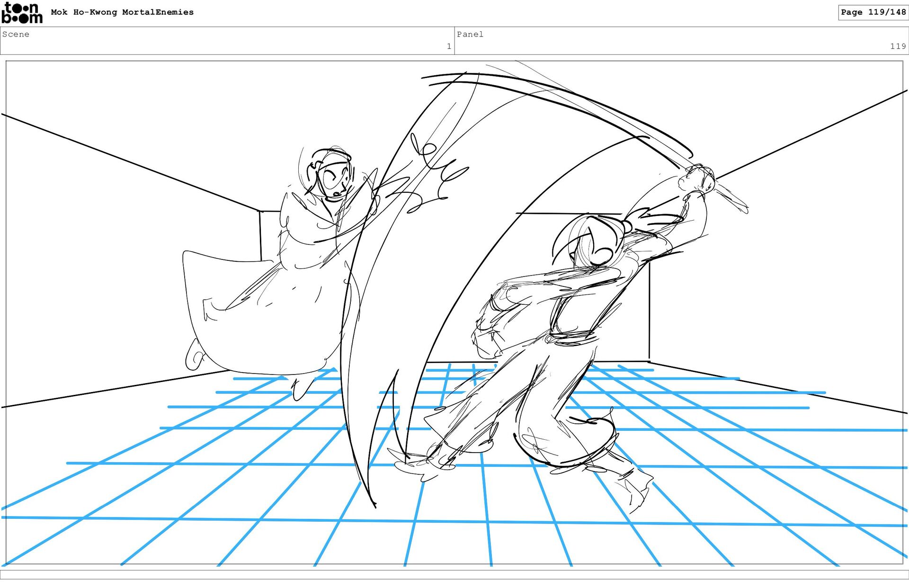Select the title text Mok Ho-Kwong MortalEnemies

[122, 12]
